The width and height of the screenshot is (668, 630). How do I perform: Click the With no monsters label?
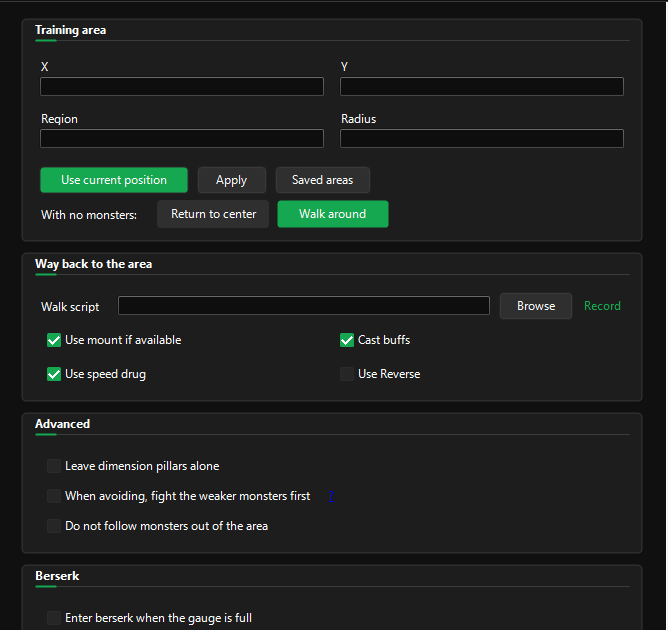point(89,215)
